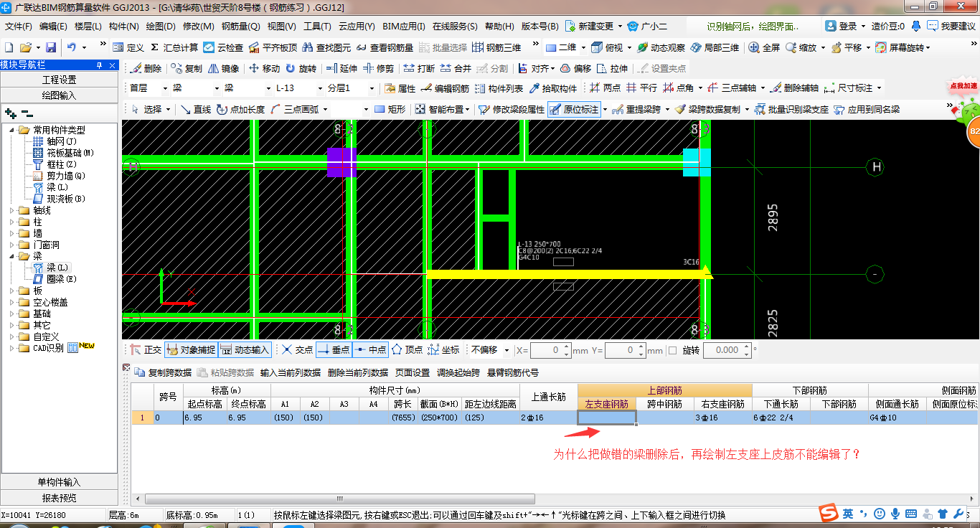Viewport: 980px width, 528px height.
Task: Toggle 交点 intersection snap
Action: coord(297,350)
